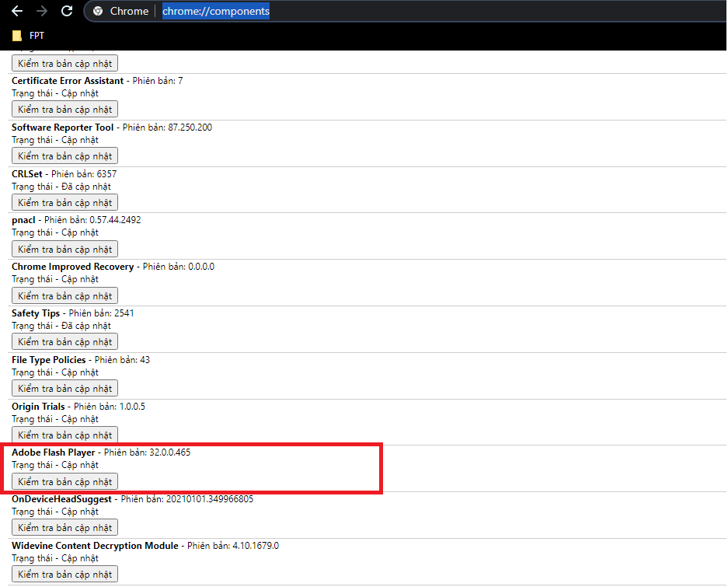Click Safety Tips version 2541

click(124, 313)
